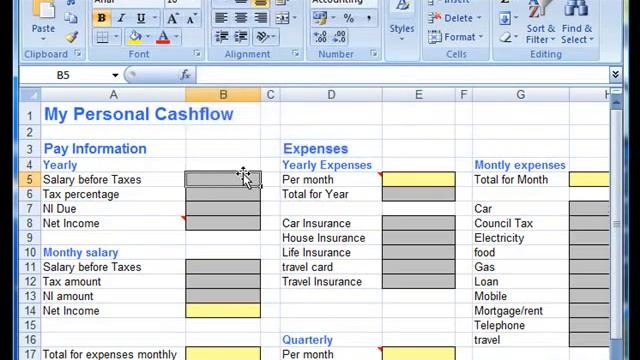Click the vertical scrollbar up arrow
This screenshot has width=640, height=360.
[616, 102]
